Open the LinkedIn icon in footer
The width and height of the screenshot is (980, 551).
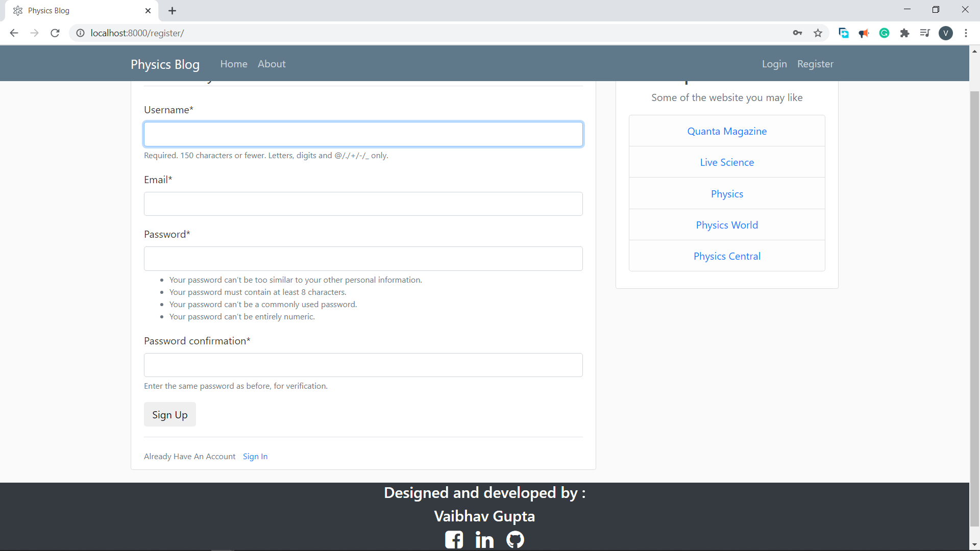click(484, 539)
